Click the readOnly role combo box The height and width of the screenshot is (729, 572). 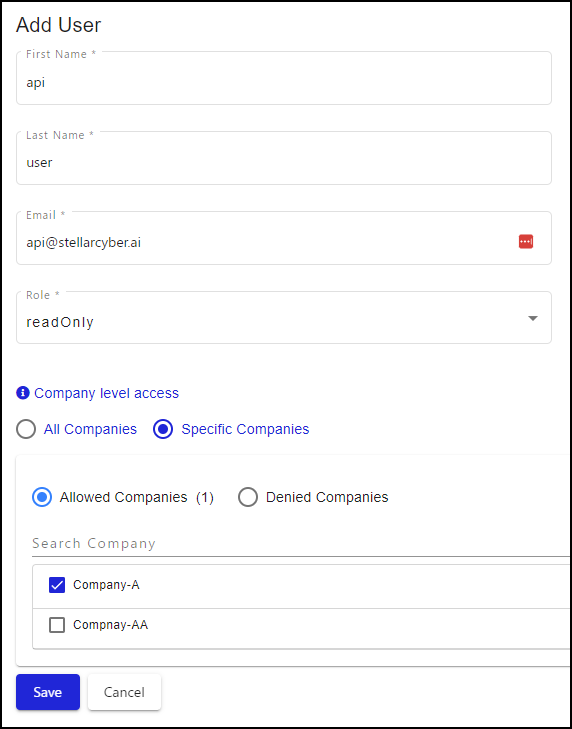click(284, 318)
